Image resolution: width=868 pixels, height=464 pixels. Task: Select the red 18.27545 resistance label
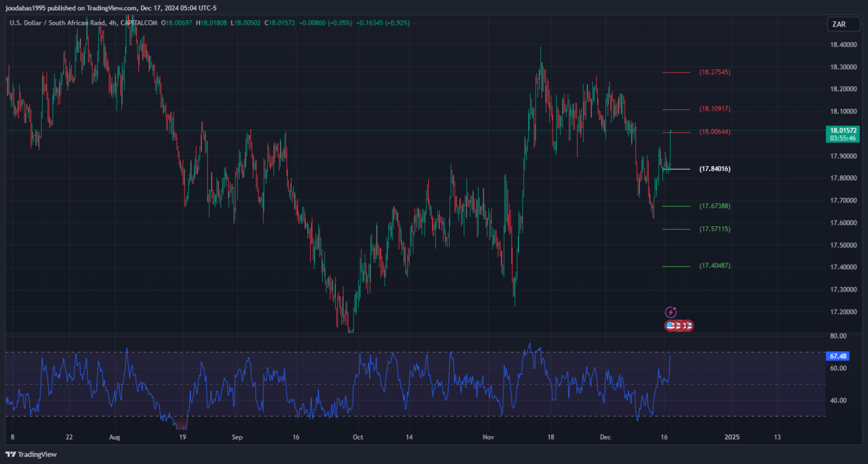click(x=715, y=72)
